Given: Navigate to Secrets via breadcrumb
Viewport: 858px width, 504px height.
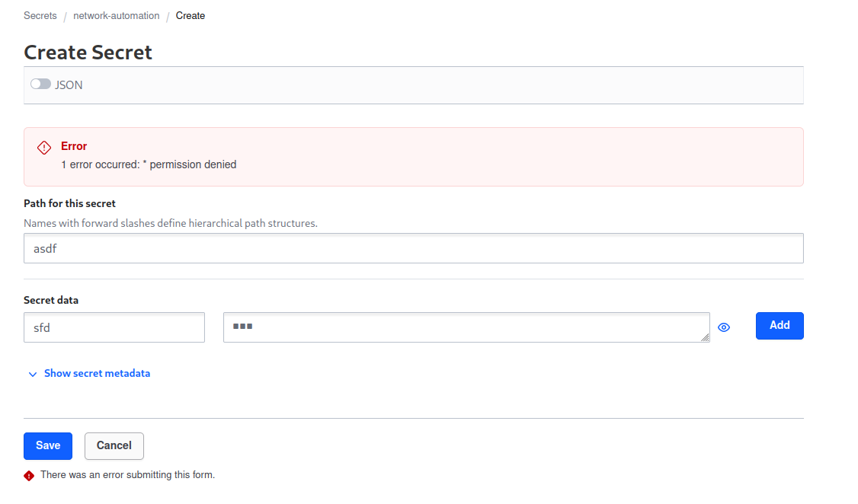Looking at the screenshot, I should coord(40,15).
